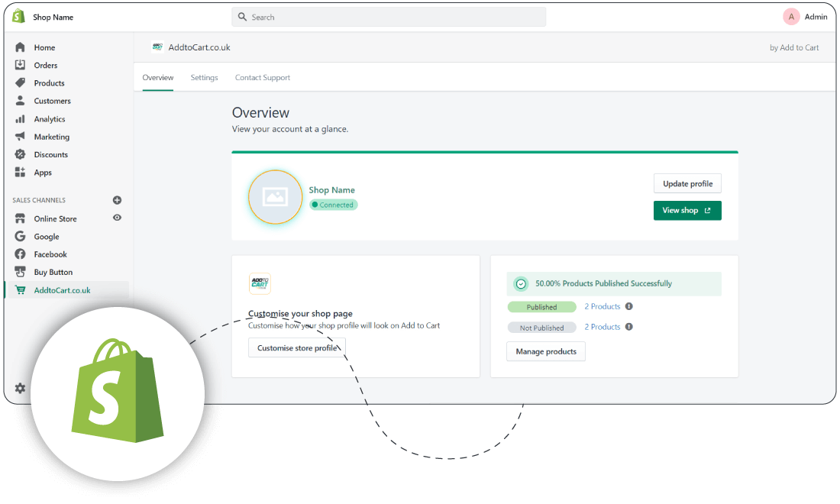Click the Update profile button
The width and height of the screenshot is (840, 504).
click(x=687, y=184)
